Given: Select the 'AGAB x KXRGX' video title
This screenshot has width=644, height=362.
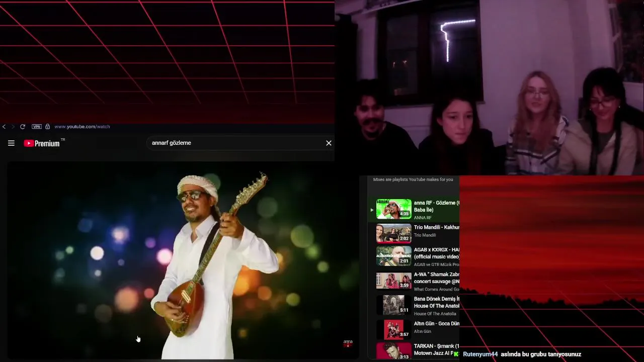Looking at the screenshot, I should pos(436,253).
